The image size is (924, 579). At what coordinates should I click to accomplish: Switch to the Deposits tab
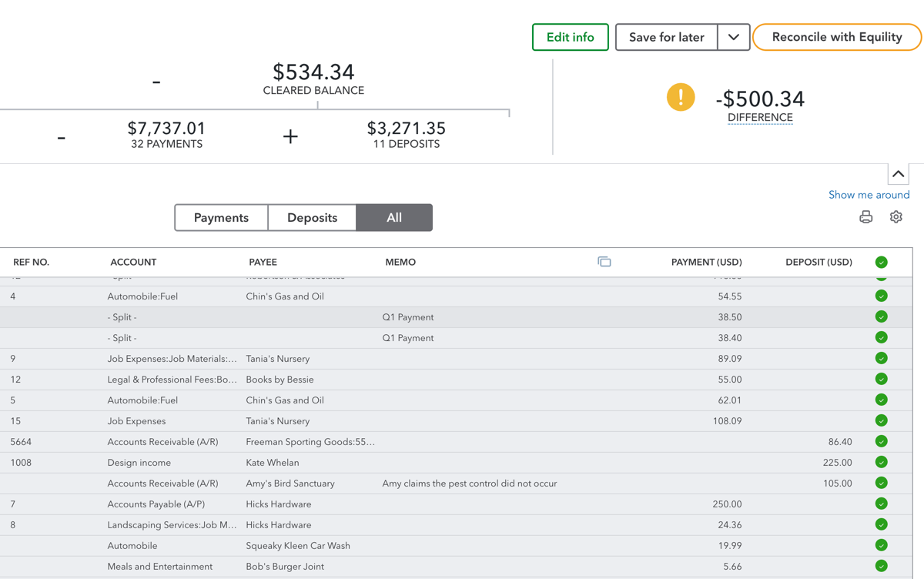pos(312,218)
